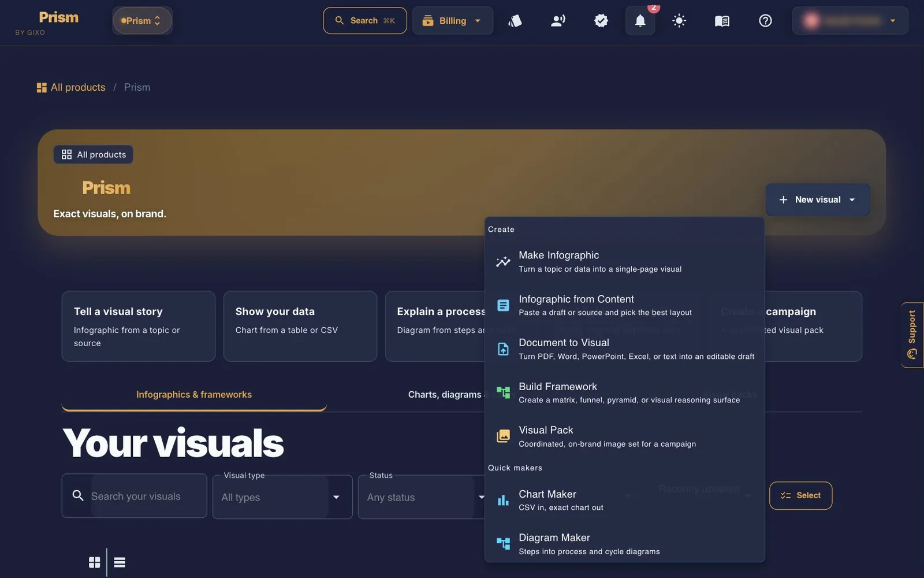The image size is (924, 578).
Task: Select Visual Pack menu item
Action: [624, 436]
